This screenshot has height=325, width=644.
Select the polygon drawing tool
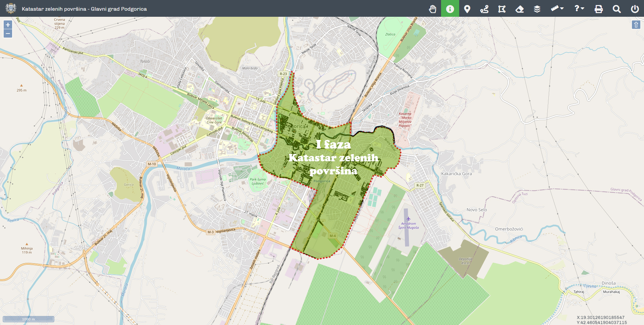pyautogui.click(x=502, y=9)
